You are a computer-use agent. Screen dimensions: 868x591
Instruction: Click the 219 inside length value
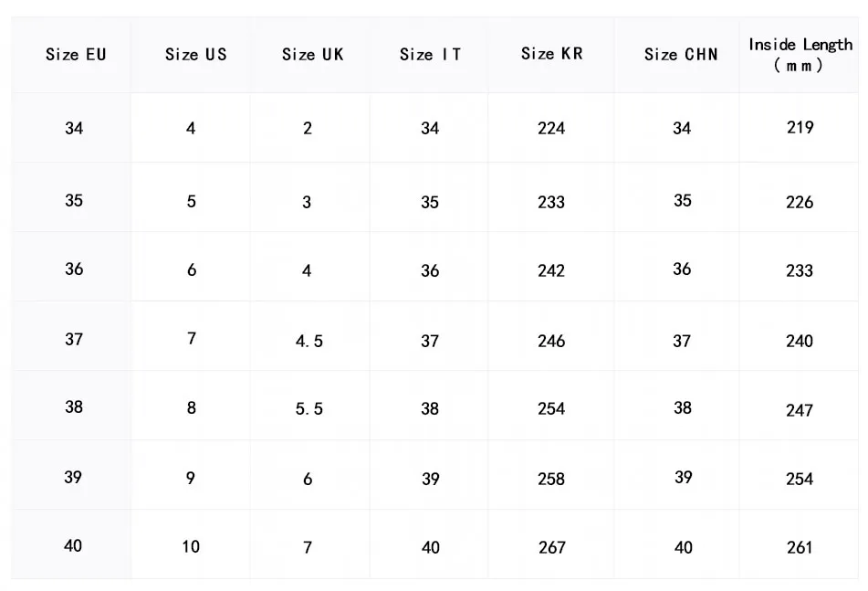click(800, 128)
